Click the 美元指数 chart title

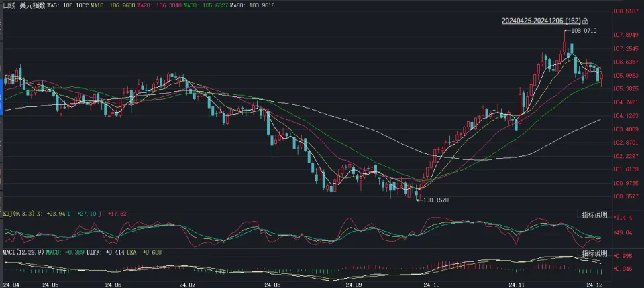[32, 5]
